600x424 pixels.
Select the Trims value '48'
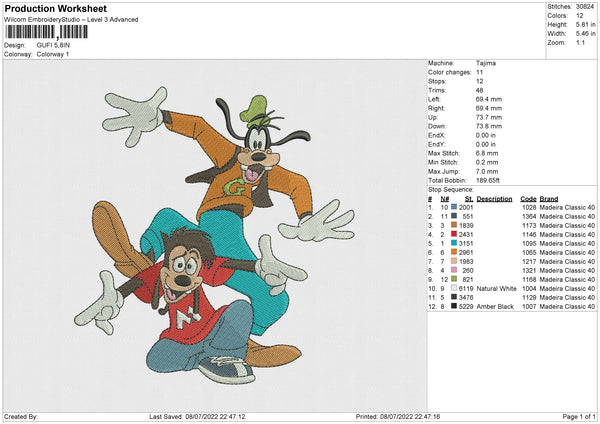point(479,90)
